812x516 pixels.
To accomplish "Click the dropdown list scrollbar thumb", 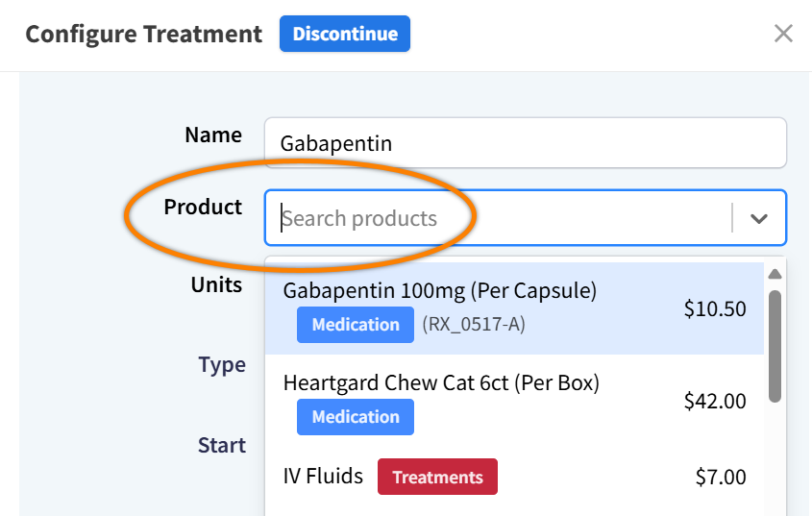I will 775,346.
